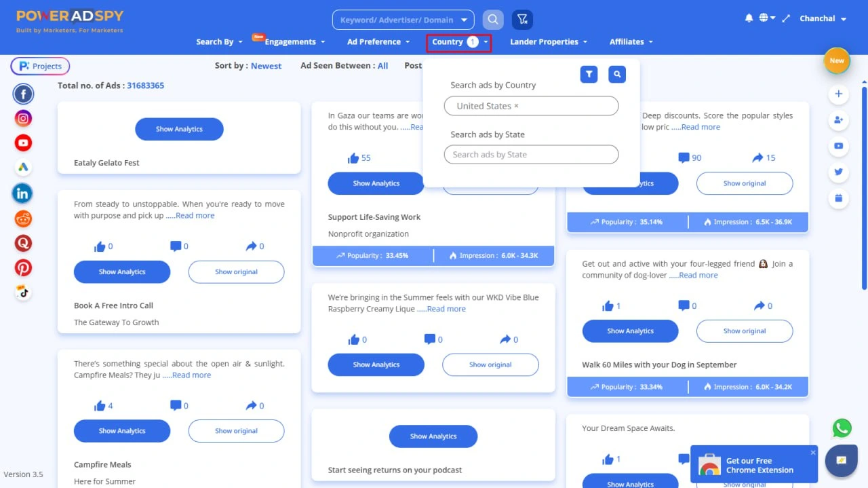Click the search button in Country panel
Image resolution: width=868 pixels, height=488 pixels.
[616, 75]
